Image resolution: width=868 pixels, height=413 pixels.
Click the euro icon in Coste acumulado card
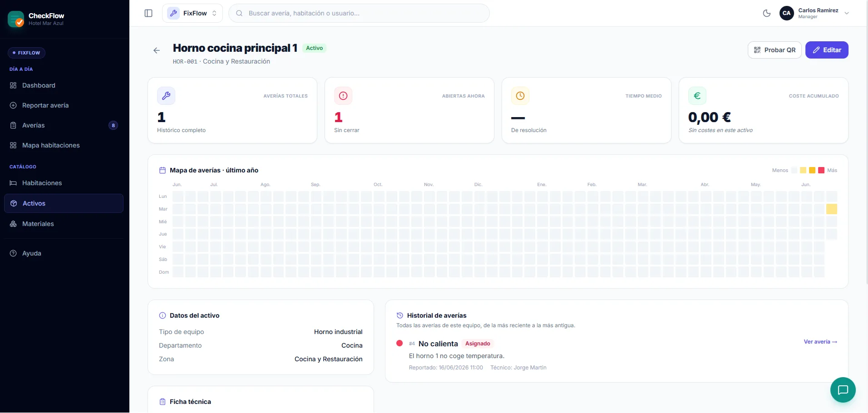click(x=697, y=96)
